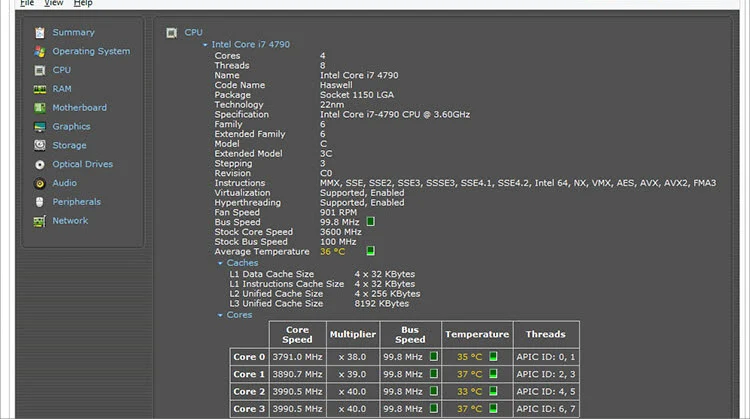Click the 3600 MHz stock core speed value
750x419 pixels.
point(341,232)
